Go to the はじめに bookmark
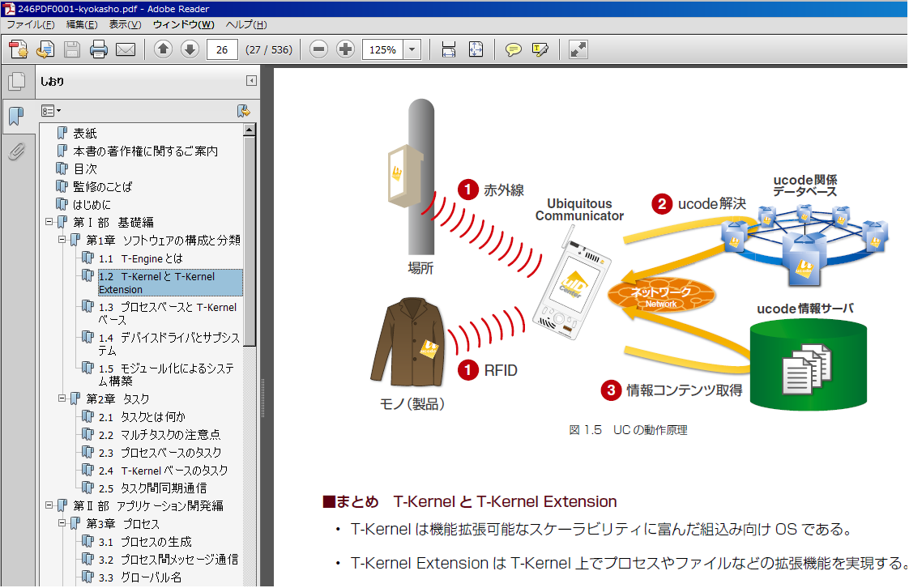 pyautogui.click(x=92, y=204)
